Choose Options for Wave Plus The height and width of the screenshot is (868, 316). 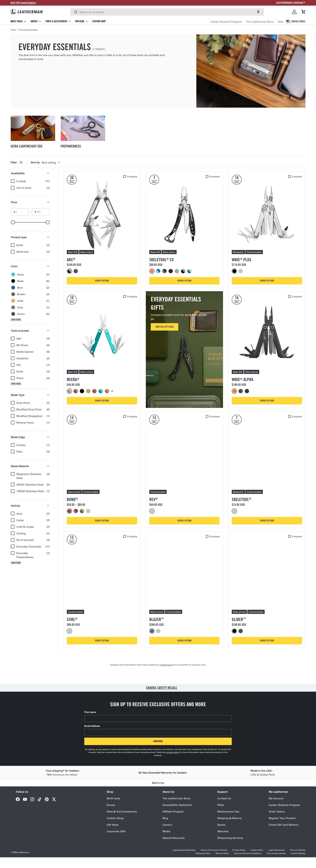(x=267, y=281)
